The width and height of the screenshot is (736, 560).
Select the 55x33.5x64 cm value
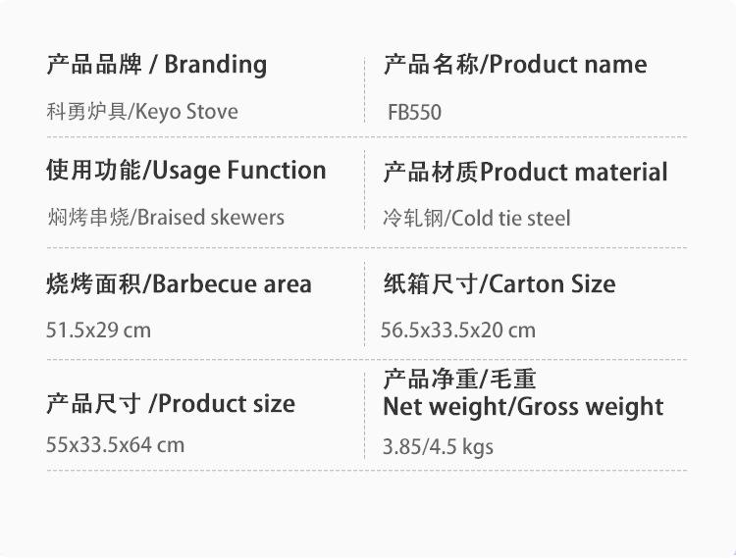click(115, 444)
